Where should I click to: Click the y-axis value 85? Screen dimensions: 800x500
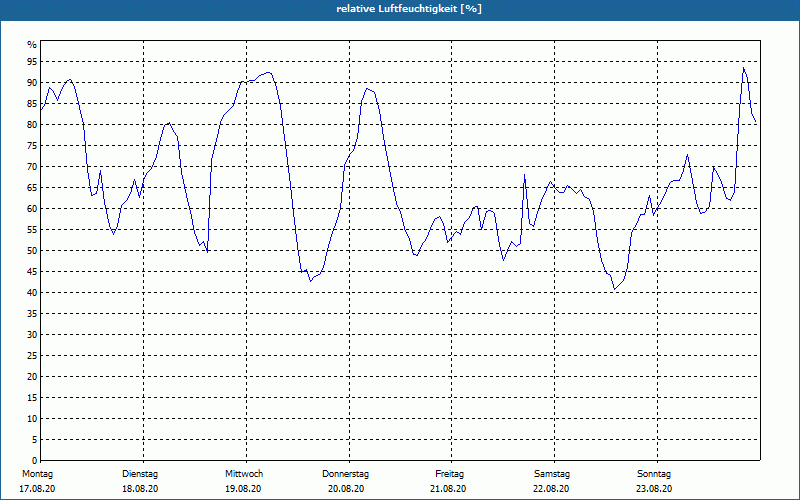[x=32, y=104]
